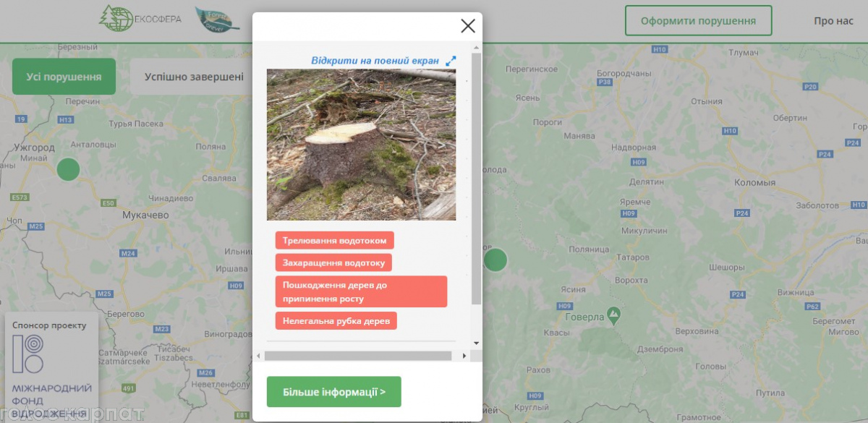The height and width of the screenshot is (423, 868).
Task: Click the Hoverla mountain peak marker
Action: (x=613, y=316)
